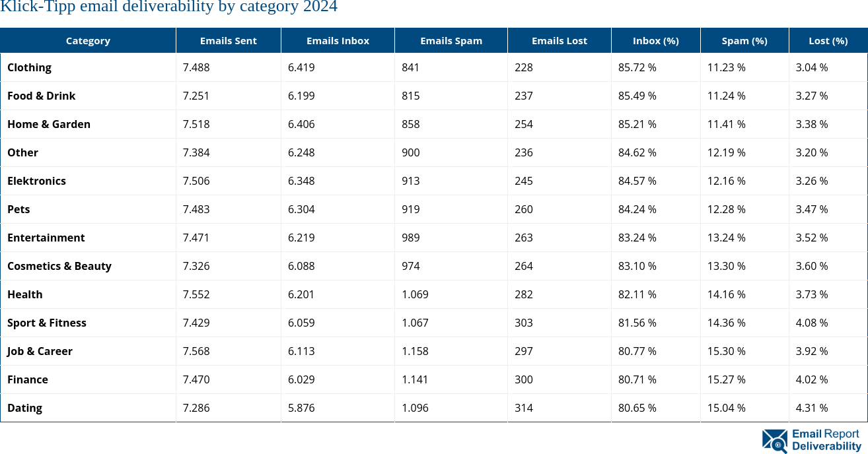Click the 4.31 % lost value
868x454 pixels.
[x=812, y=408]
